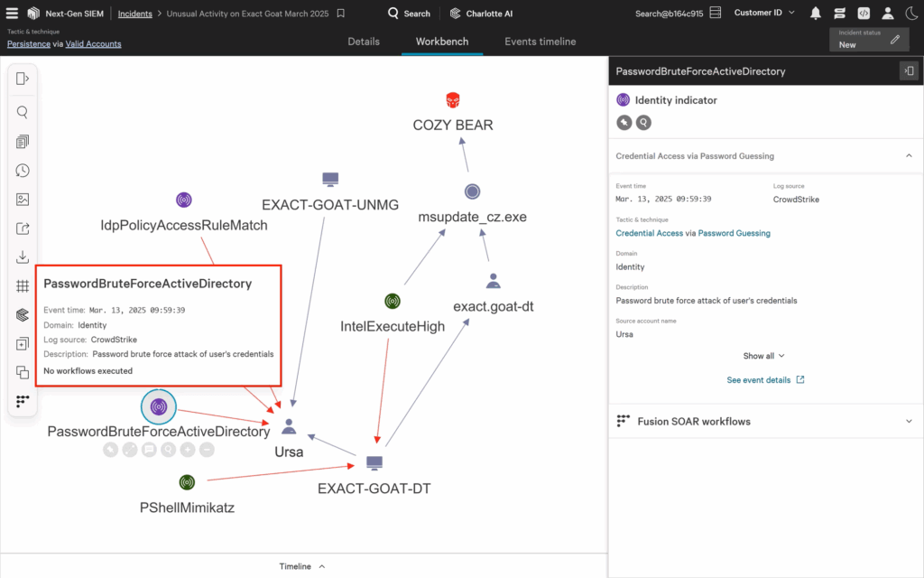Select the exact.goat-dt user node
This screenshot has height=578, width=924.
[x=494, y=281]
